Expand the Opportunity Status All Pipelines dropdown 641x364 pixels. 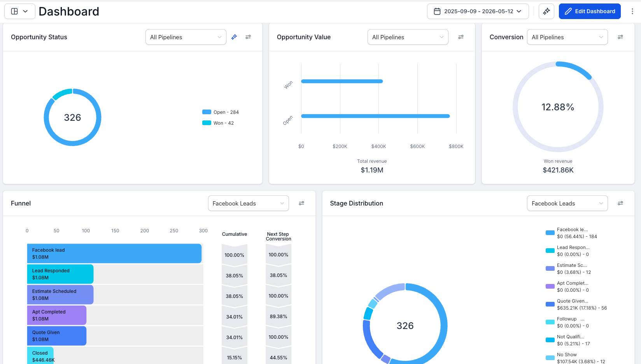(186, 37)
